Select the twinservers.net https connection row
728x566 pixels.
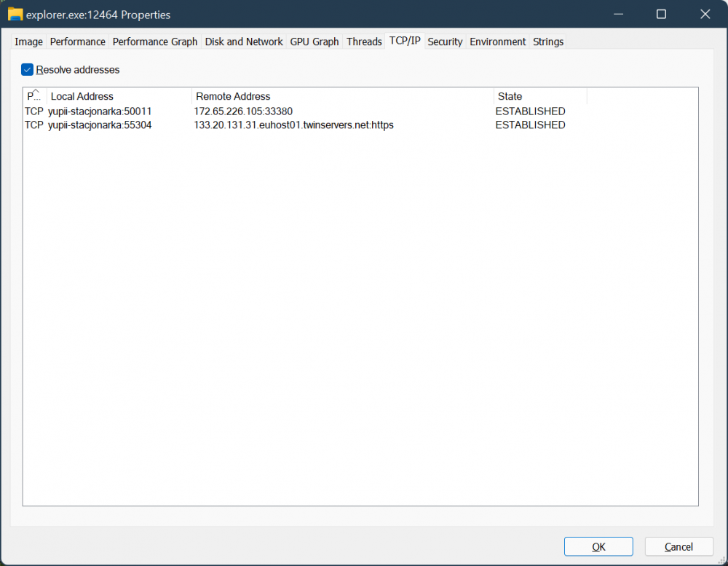click(x=293, y=125)
